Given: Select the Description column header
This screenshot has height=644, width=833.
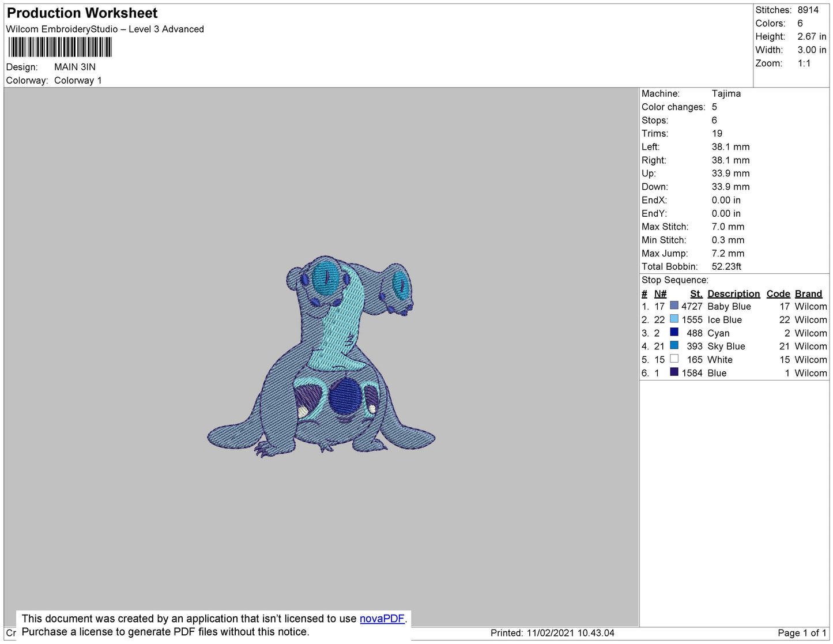Looking at the screenshot, I should (733, 293).
